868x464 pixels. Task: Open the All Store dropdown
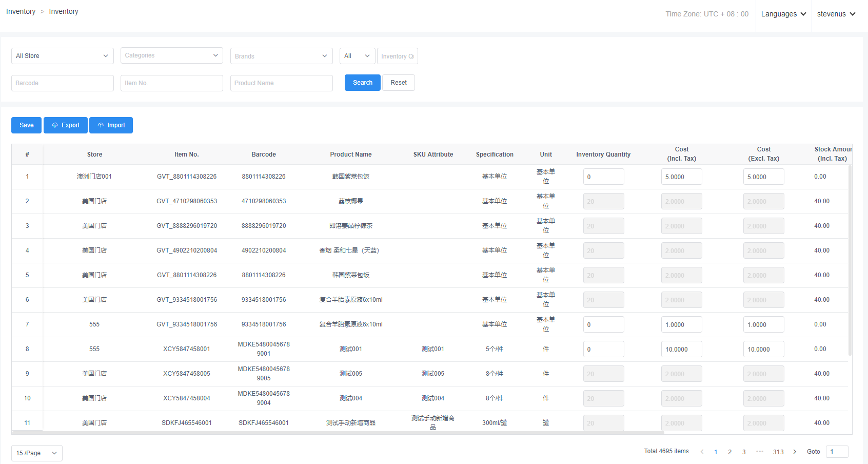coord(62,56)
